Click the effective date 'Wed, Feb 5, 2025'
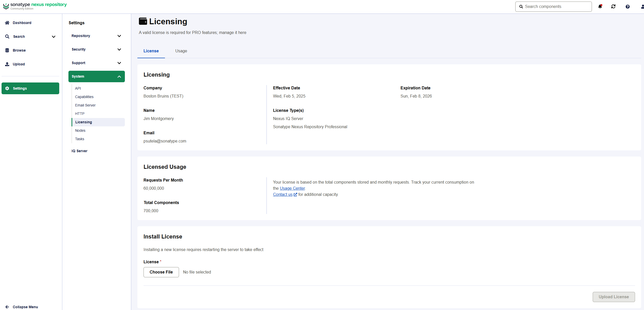The height and width of the screenshot is (310, 644). coord(289,96)
